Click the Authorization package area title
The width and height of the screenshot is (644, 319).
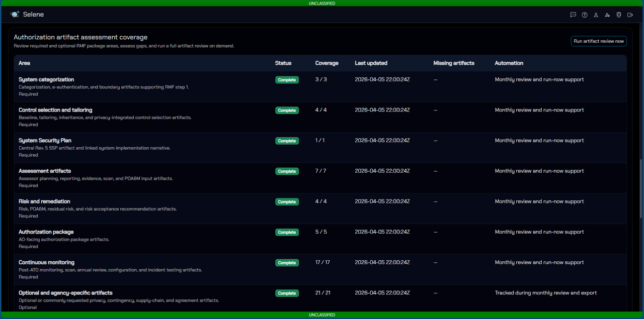click(46, 232)
